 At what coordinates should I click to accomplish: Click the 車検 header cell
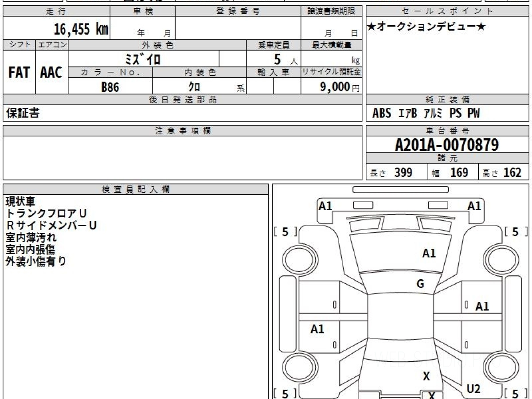pyautogui.click(x=143, y=12)
